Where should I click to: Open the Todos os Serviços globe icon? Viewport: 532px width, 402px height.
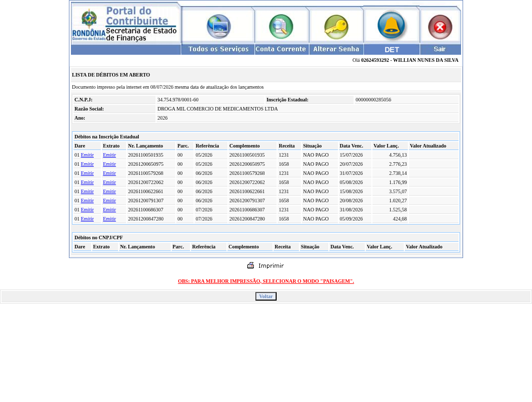219,26
